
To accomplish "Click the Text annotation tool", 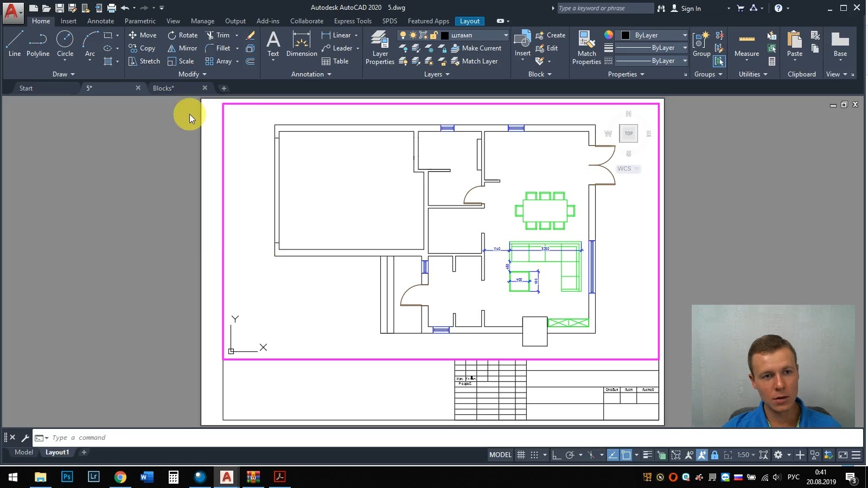I will [273, 43].
